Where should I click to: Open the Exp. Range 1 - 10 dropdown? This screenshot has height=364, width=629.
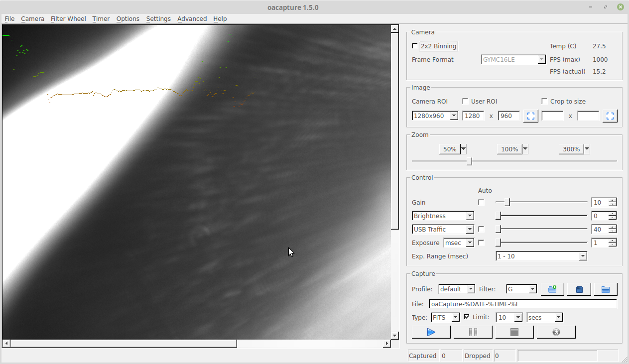(x=541, y=256)
